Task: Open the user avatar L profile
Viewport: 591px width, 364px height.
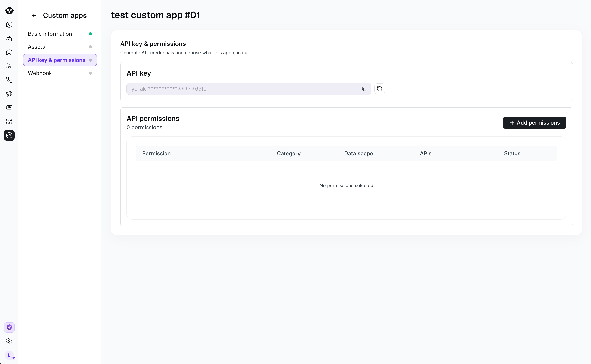Action: 9,355
